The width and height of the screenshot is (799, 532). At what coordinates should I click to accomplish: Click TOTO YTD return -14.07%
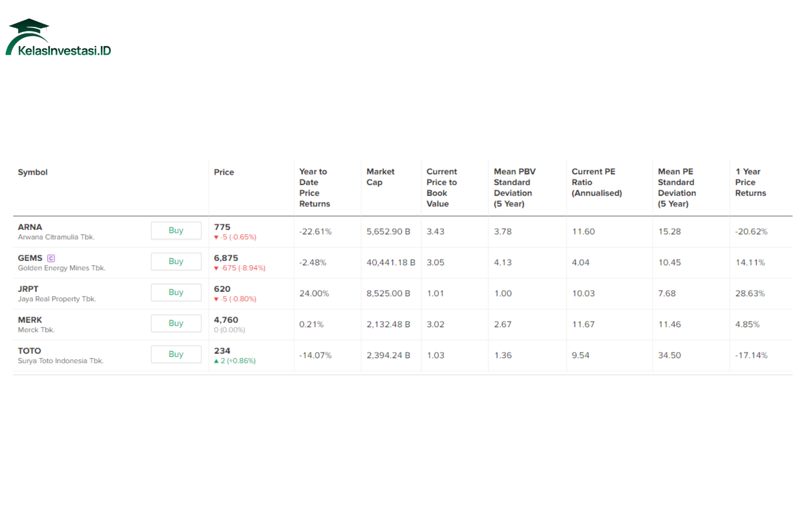point(315,355)
